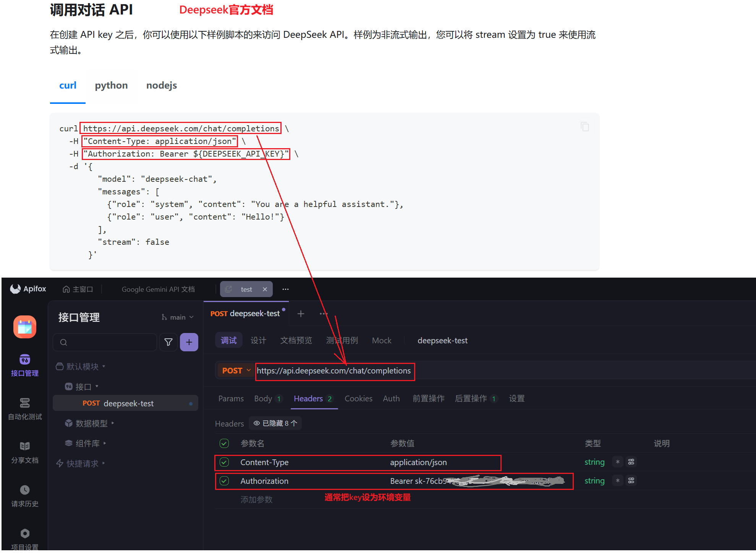Viewport: 756px width, 556px height.
Task: Open the filter icon in 接口管理 panel
Action: coord(168,342)
